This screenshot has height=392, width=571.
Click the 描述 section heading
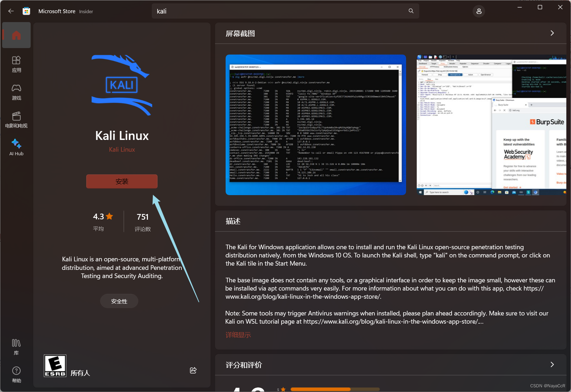[233, 221]
